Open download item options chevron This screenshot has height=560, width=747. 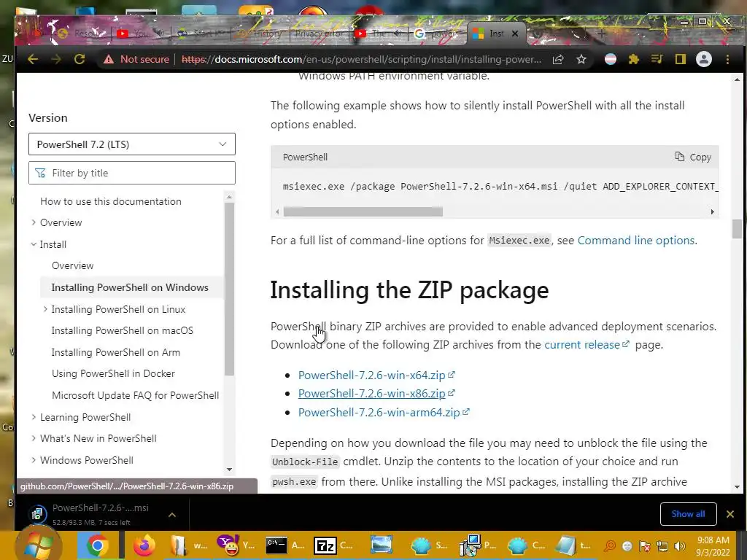pos(172,514)
